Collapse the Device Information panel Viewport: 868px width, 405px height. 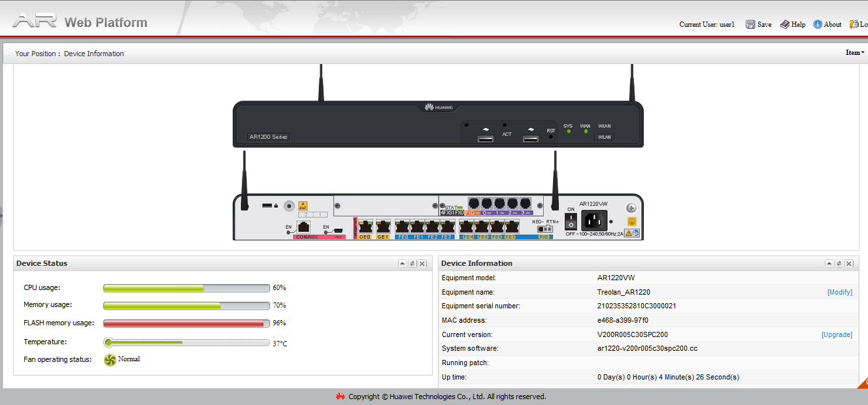(x=829, y=263)
